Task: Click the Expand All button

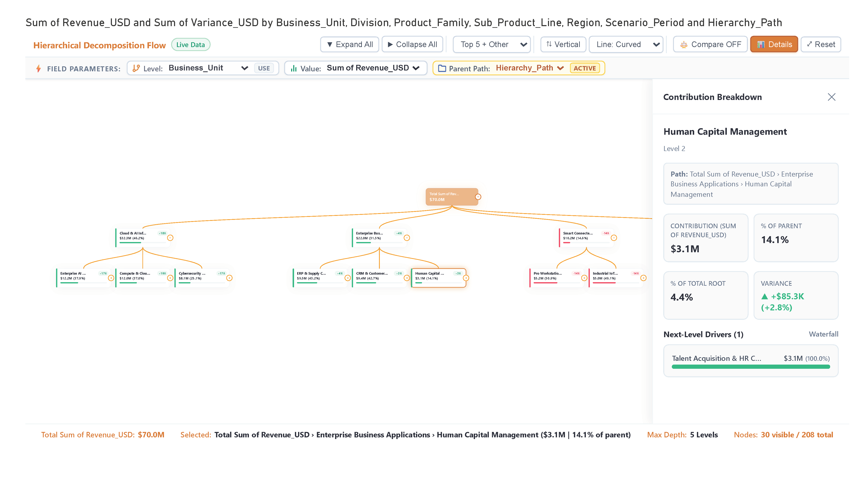Action: [x=350, y=44]
